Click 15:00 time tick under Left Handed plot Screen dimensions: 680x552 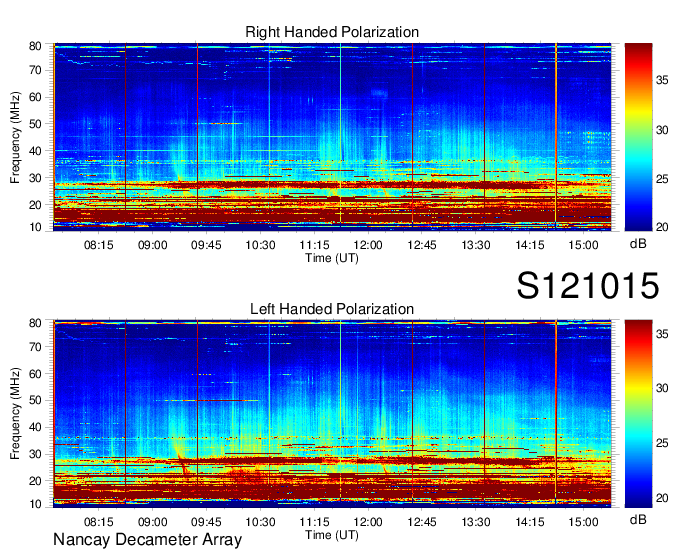pyautogui.click(x=583, y=522)
